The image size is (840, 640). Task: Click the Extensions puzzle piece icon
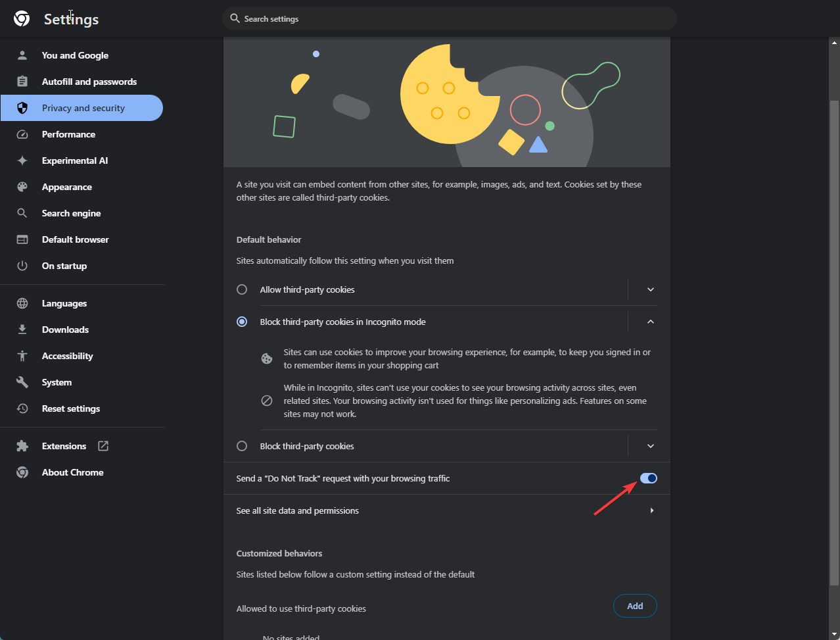coord(22,446)
